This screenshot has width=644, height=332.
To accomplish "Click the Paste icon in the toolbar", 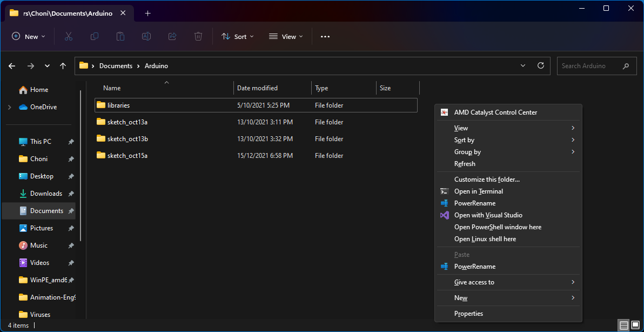I will 120,36.
